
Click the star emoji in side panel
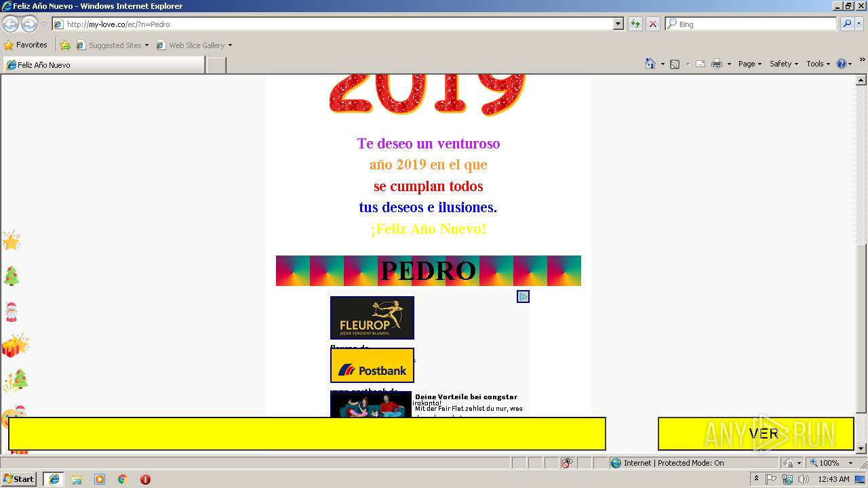(x=12, y=241)
